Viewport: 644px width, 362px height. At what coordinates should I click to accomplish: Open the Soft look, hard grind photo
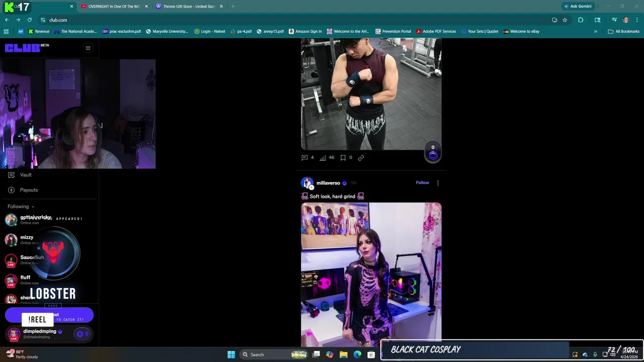pyautogui.click(x=371, y=275)
